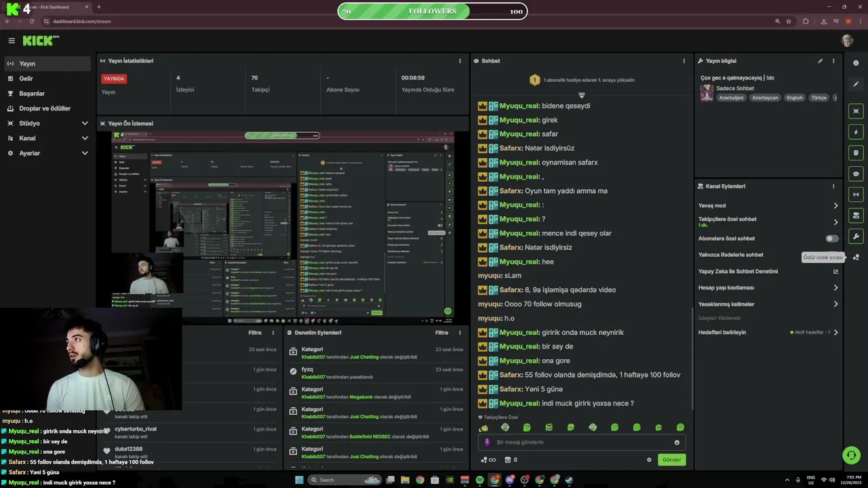
Task: Open the document list icon in right rail
Action: coord(856,153)
